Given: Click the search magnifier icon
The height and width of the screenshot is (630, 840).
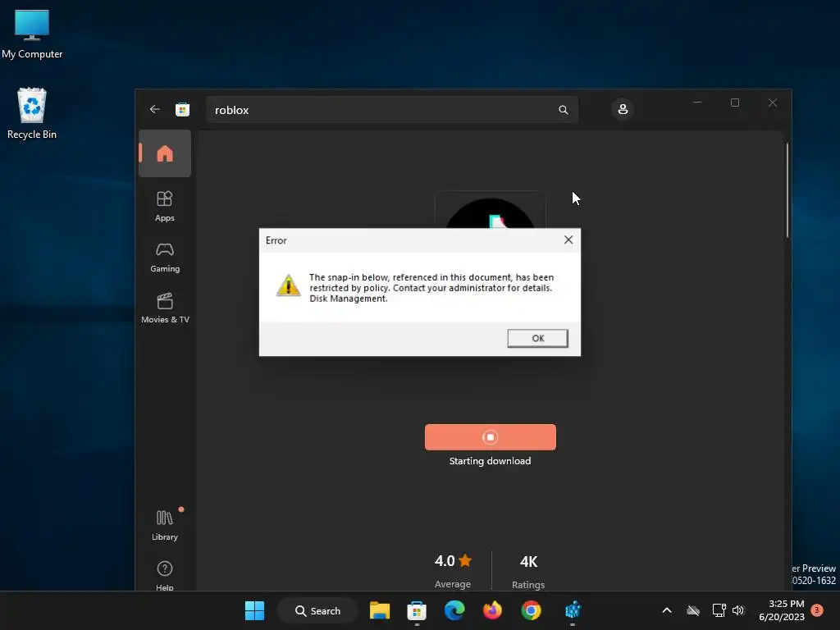Looking at the screenshot, I should point(563,110).
